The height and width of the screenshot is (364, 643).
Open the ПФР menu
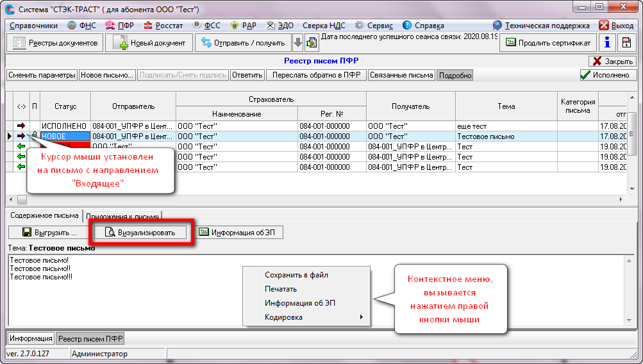coord(119,26)
